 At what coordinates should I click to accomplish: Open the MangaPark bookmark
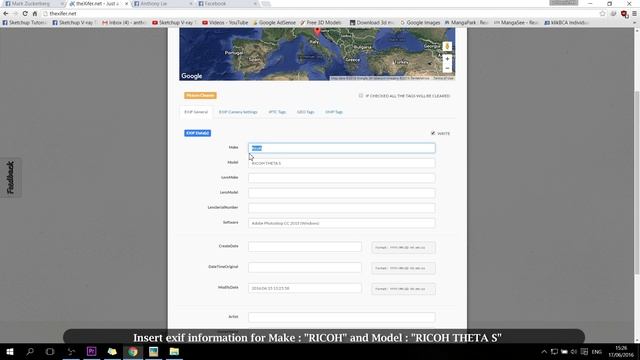tap(466, 22)
